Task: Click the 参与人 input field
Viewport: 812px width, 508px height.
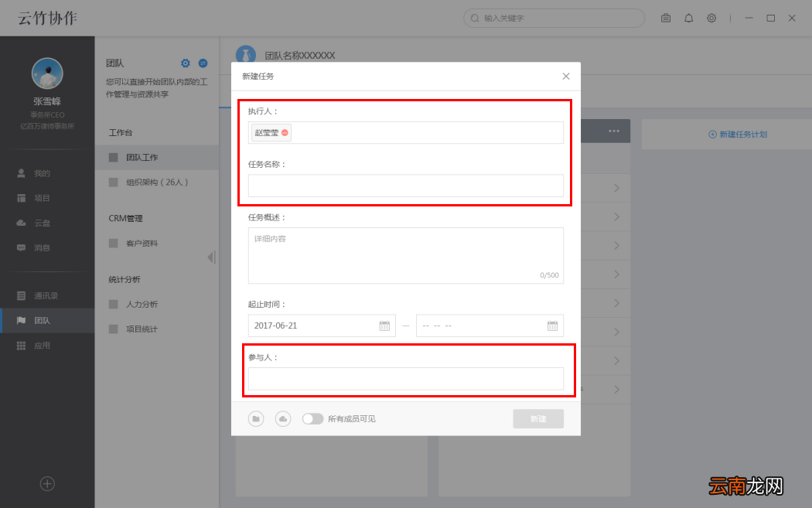Action: [405, 379]
